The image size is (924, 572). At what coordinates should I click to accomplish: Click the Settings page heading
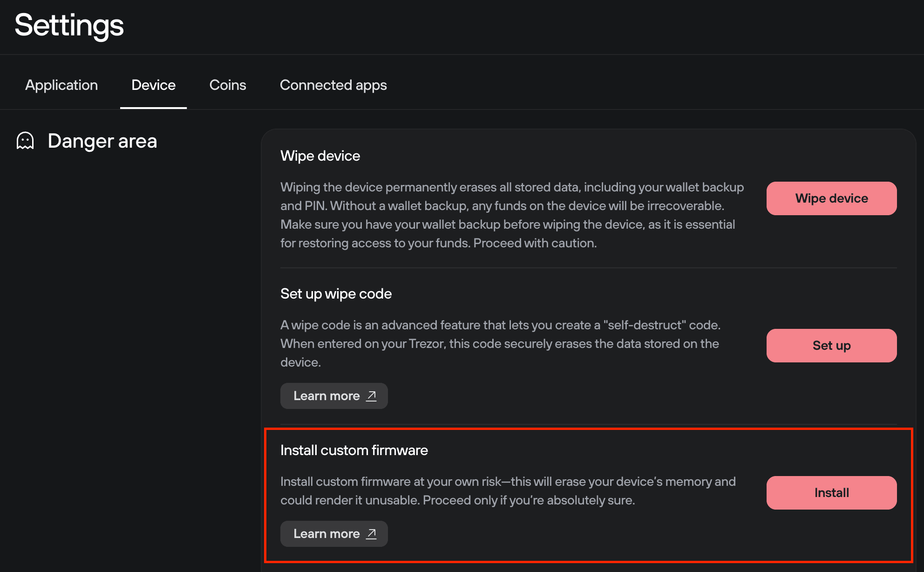68,26
